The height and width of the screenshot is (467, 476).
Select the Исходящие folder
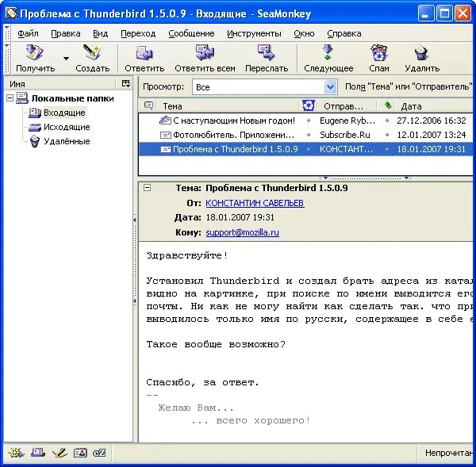pyautogui.click(x=67, y=127)
